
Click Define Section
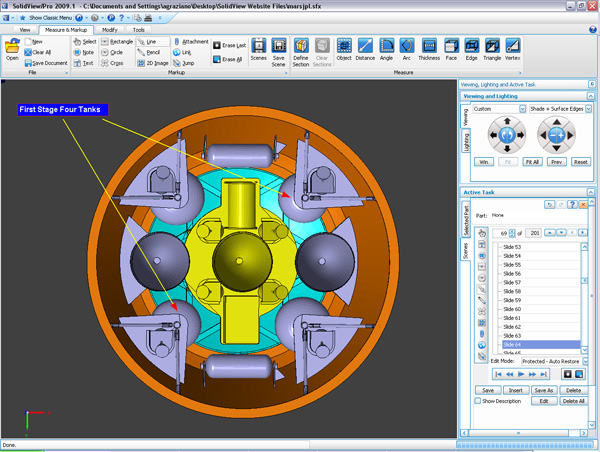(x=301, y=52)
